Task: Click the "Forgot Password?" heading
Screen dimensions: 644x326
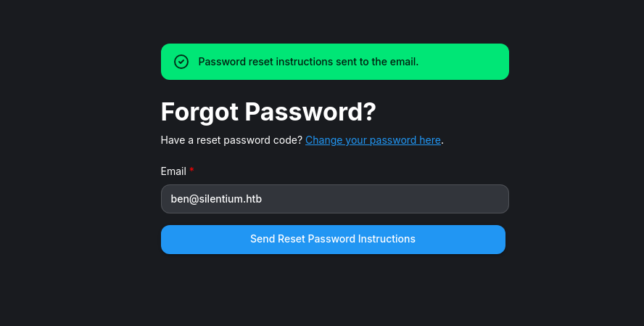Action: (268, 112)
